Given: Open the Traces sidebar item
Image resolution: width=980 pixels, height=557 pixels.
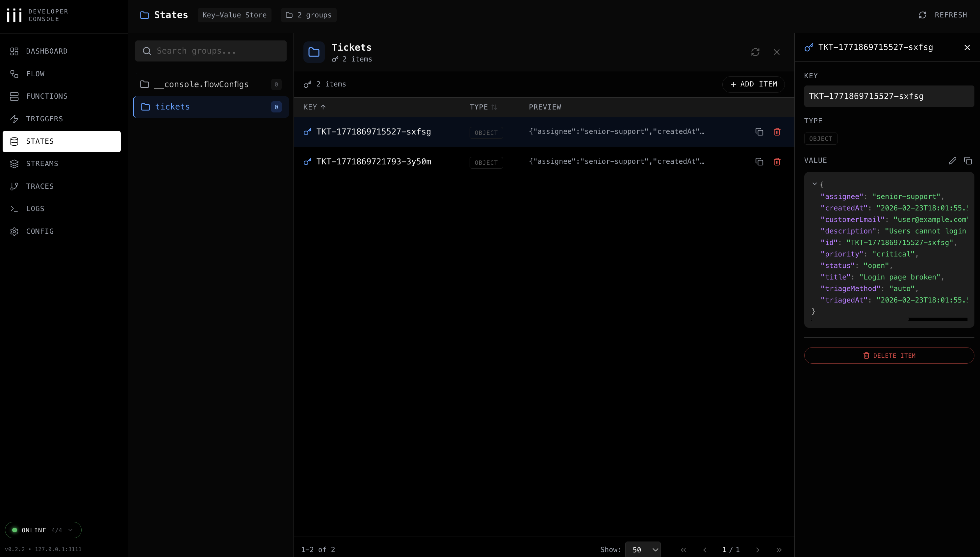Looking at the screenshot, I should pos(40,186).
